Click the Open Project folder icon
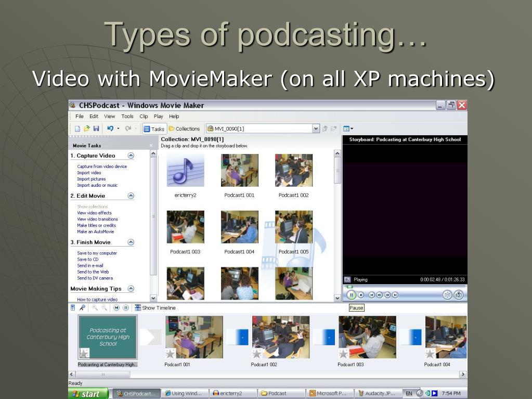This screenshot has width=532, height=399. tap(87, 128)
